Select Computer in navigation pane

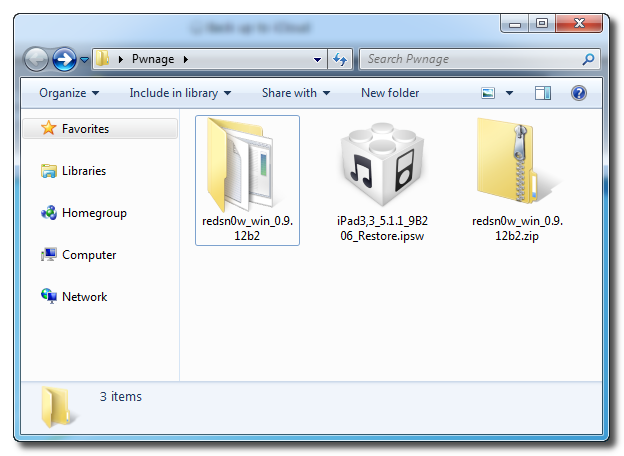[89, 255]
